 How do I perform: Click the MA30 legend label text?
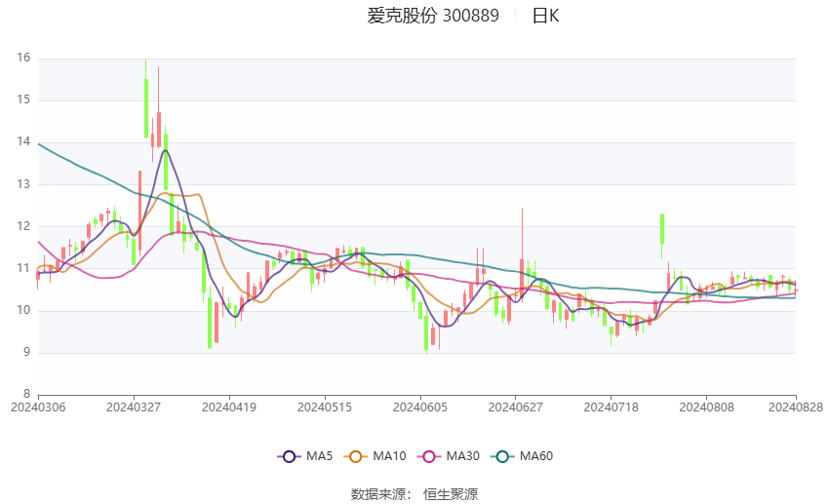[462, 456]
